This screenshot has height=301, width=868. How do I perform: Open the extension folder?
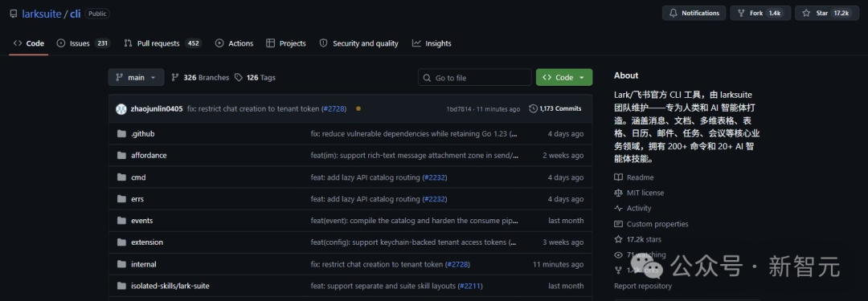[x=147, y=242]
